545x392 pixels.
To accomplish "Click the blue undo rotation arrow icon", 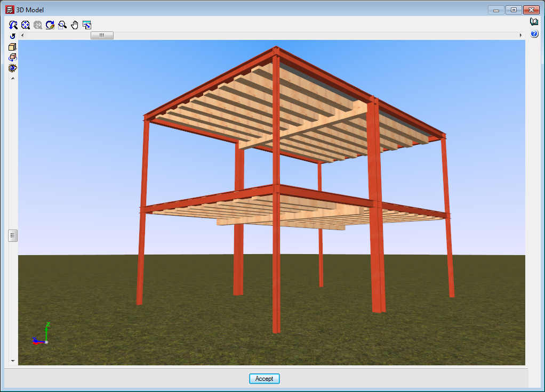I will pyautogui.click(x=13, y=36).
